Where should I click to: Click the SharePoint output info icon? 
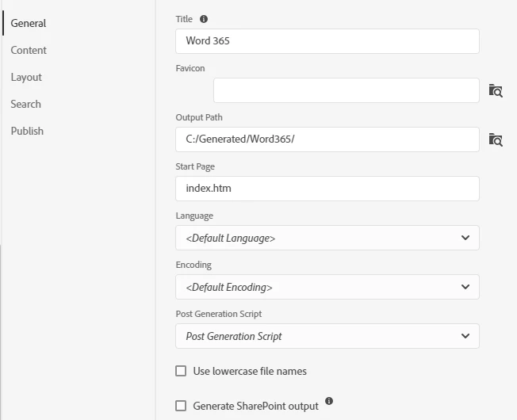tap(329, 402)
